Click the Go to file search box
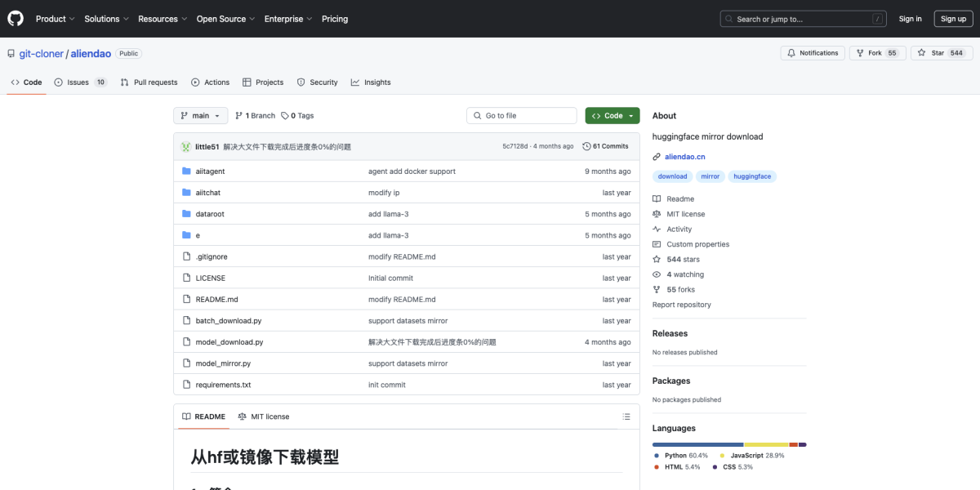Screen dimensions: 980x490 (x=521, y=115)
